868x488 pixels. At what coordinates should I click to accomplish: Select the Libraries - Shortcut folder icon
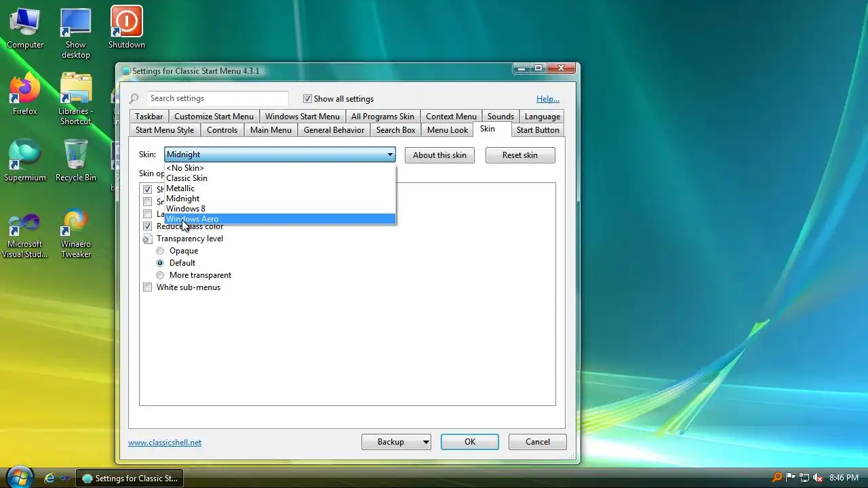tap(75, 99)
